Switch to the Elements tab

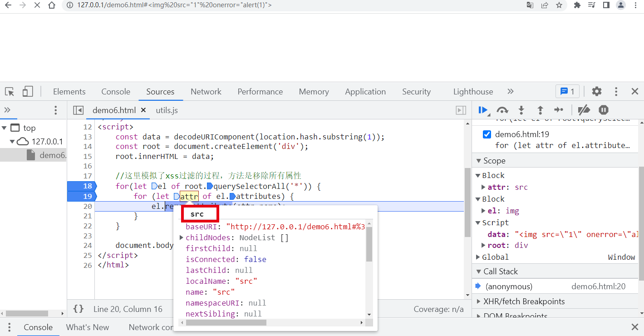69,91
